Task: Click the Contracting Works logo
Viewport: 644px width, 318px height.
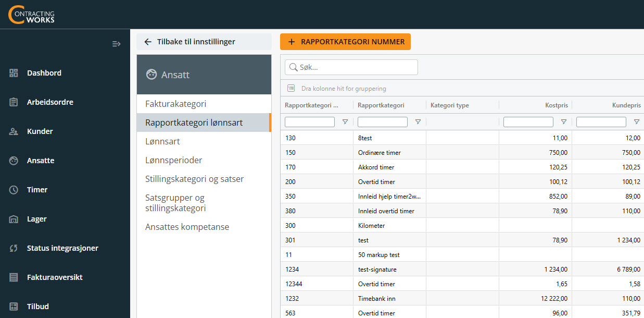Action: [x=32, y=14]
